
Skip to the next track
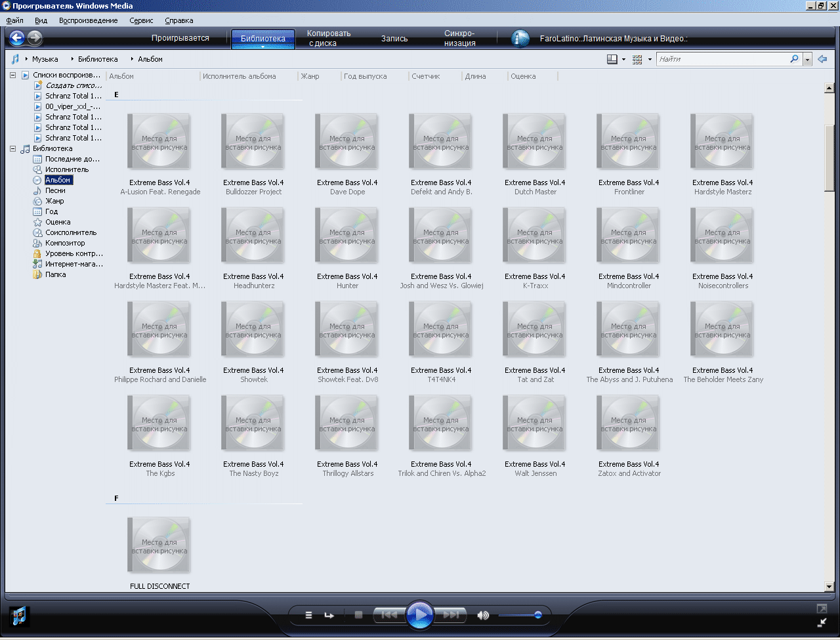451,615
